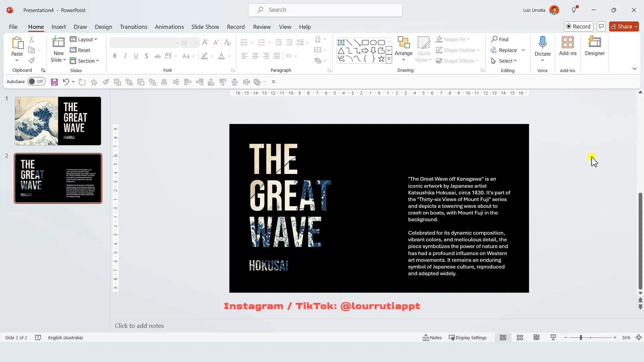The image size is (644, 362).
Task: Toggle the Notes pane from status bar
Action: coord(432,338)
